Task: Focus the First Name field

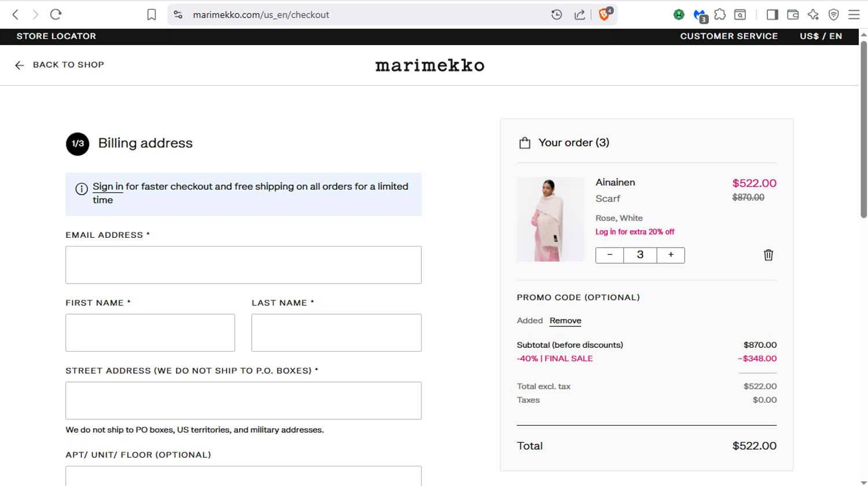Action: (x=150, y=333)
